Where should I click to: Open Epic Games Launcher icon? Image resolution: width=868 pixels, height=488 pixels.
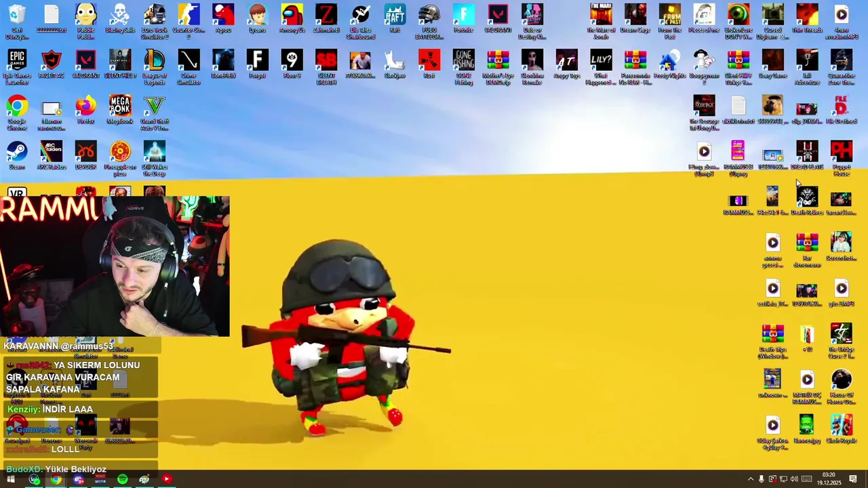tap(17, 66)
